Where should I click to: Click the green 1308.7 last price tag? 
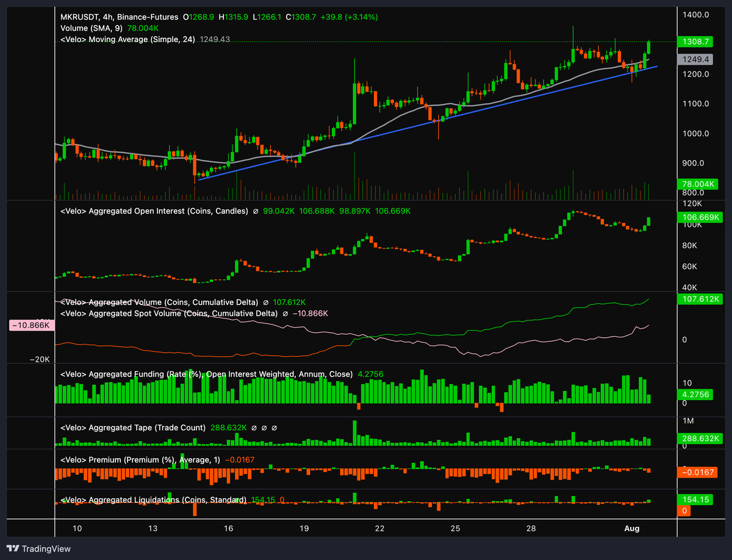694,42
